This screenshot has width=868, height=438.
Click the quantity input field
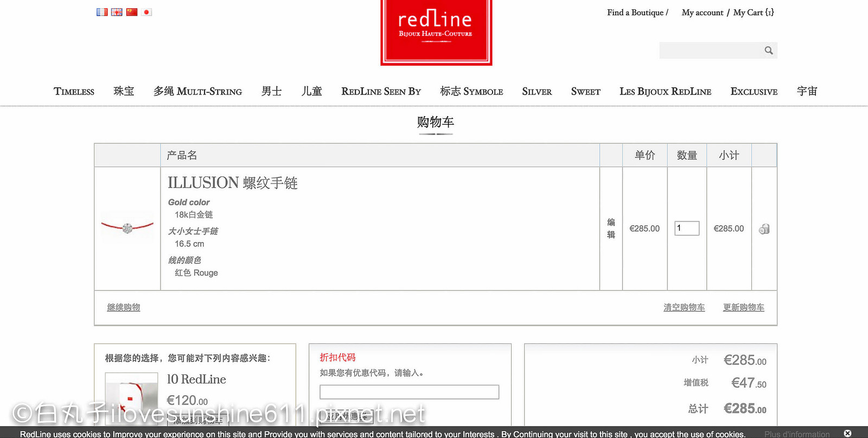click(686, 228)
